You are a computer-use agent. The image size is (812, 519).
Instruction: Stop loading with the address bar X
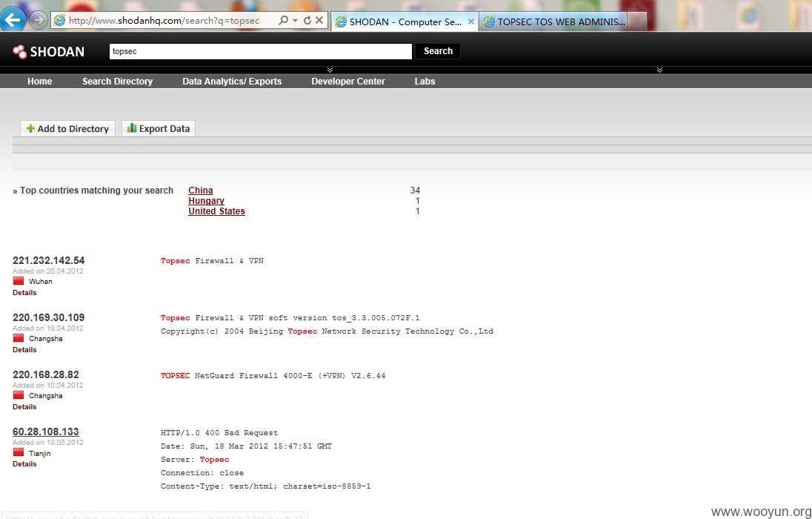pos(319,20)
